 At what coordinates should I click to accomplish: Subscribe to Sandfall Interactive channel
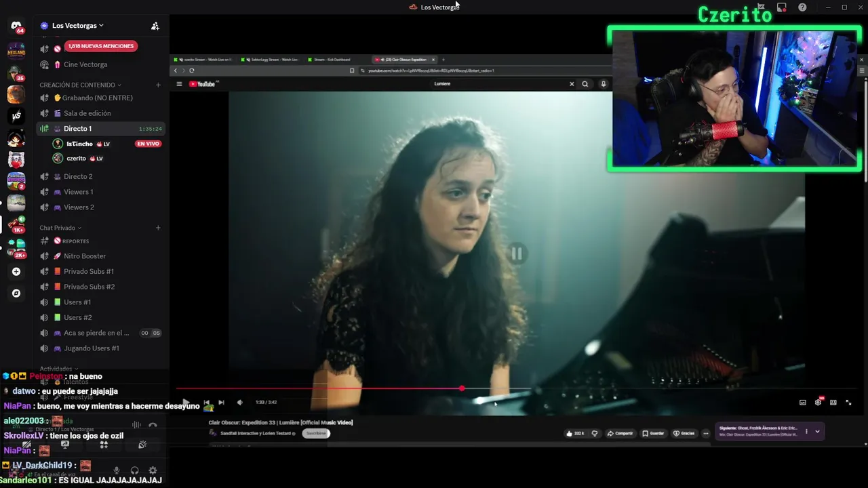pyautogui.click(x=316, y=433)
